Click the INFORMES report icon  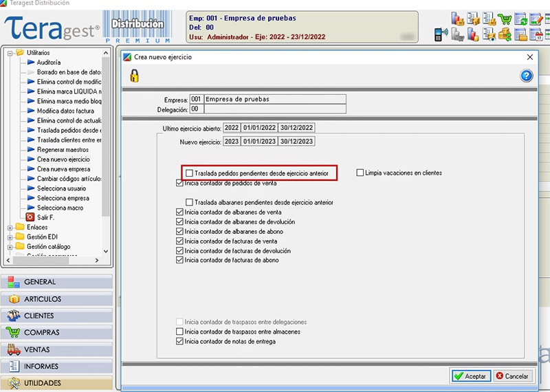pos(14,366)
